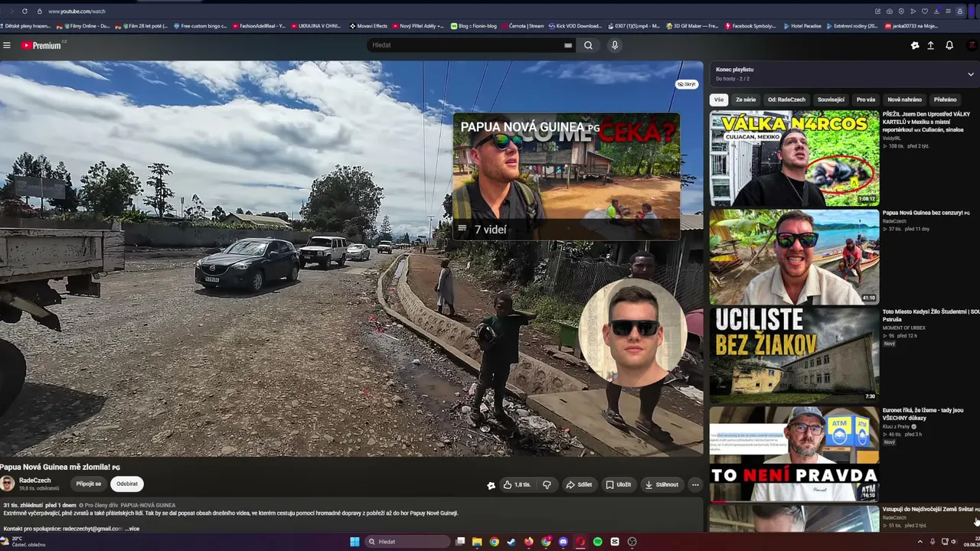The width and height of the screenshot is (980, 551).
Task: Click 'PAPUA-NOVÁ GUINEA' label in description
Action: 148,505
